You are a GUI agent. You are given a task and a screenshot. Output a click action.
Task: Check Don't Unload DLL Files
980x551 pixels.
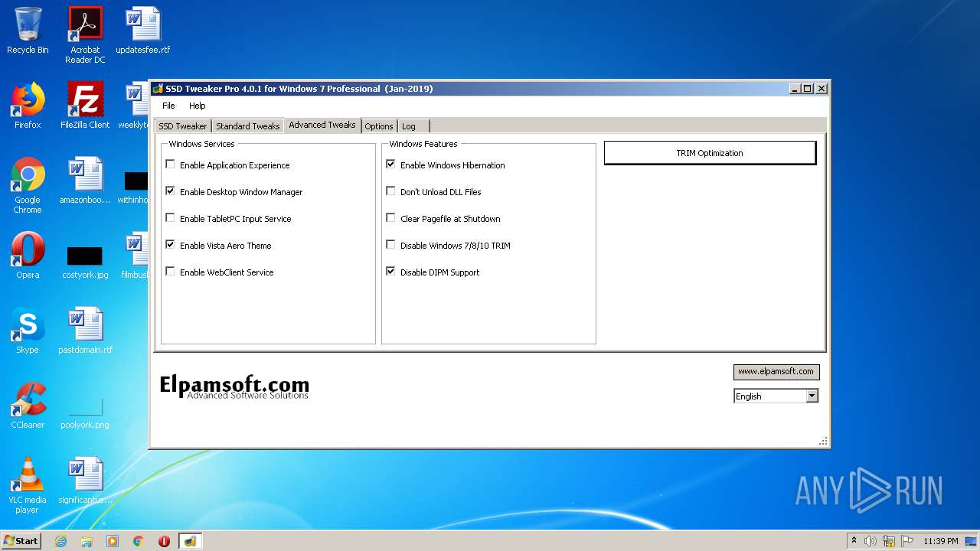pos(390,191)
